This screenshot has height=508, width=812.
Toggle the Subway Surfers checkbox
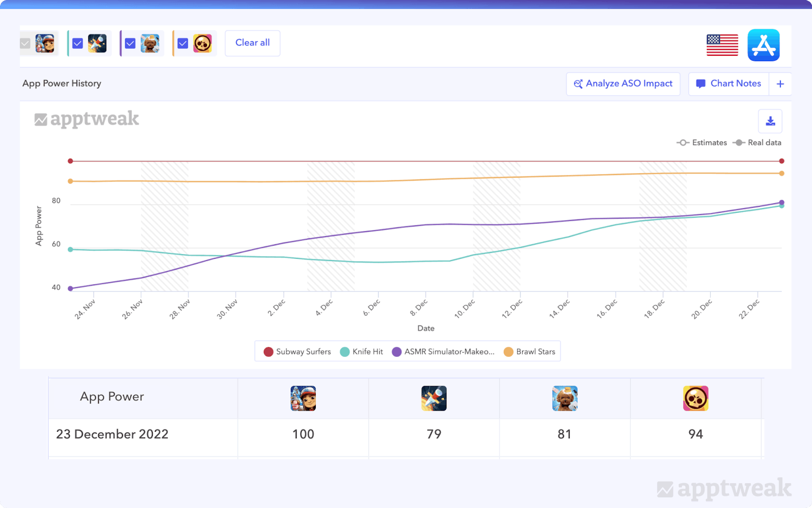25,43
